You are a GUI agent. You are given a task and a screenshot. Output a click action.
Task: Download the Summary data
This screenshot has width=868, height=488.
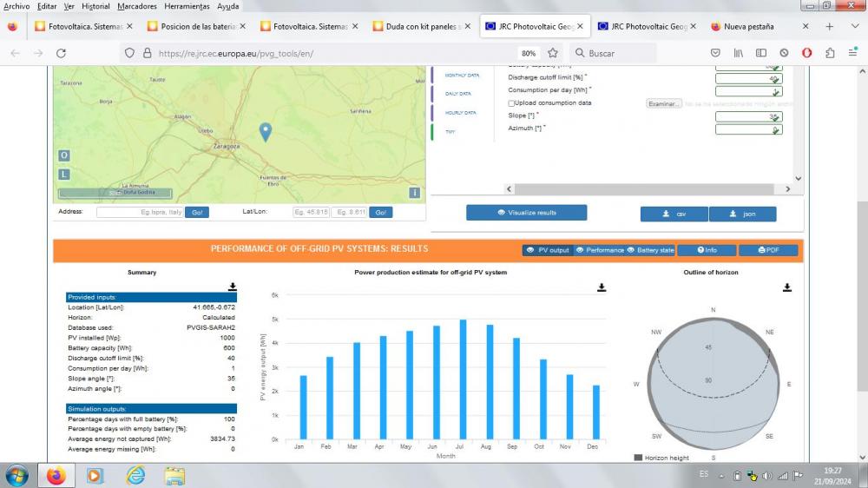click(233, 287)
